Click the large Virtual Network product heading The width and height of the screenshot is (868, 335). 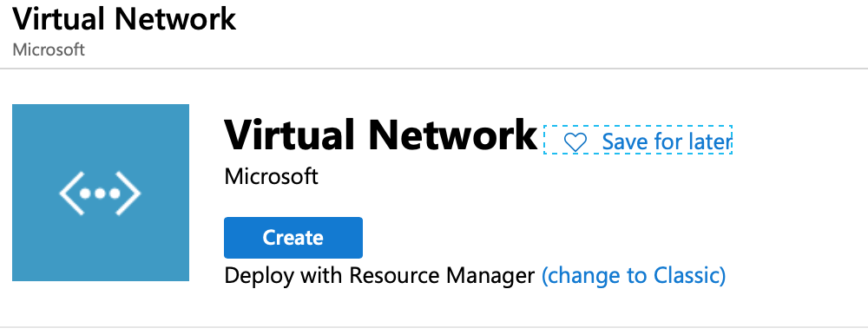(x=380, y=135)
